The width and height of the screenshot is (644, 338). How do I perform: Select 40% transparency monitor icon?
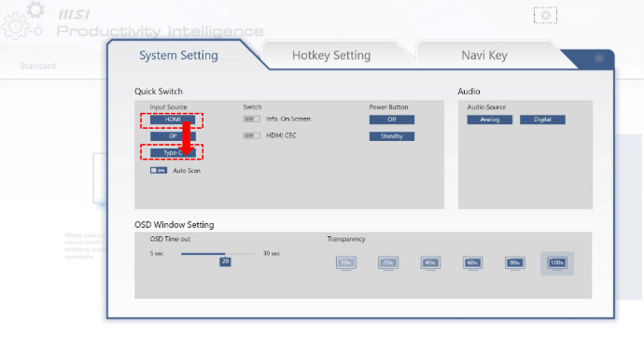(430, 263)
